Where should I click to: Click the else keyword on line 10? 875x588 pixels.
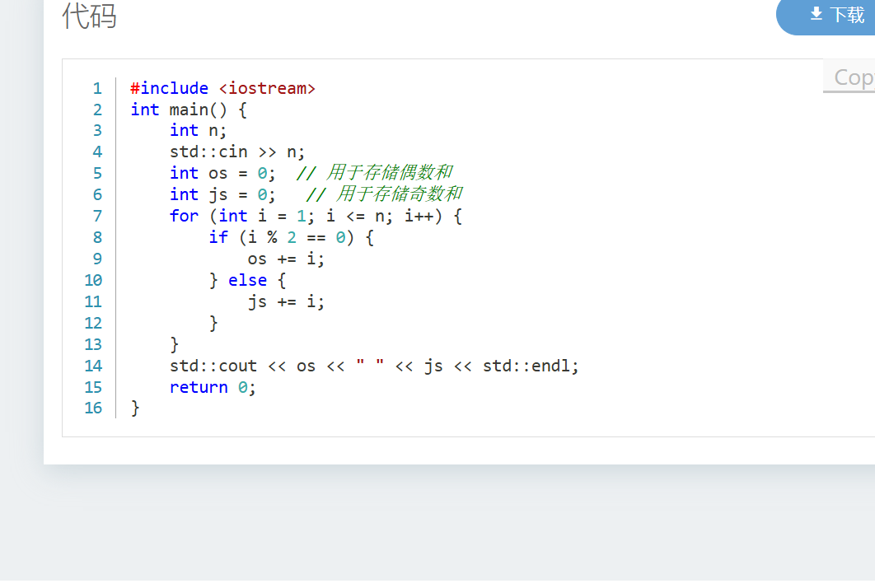point(247,280)
